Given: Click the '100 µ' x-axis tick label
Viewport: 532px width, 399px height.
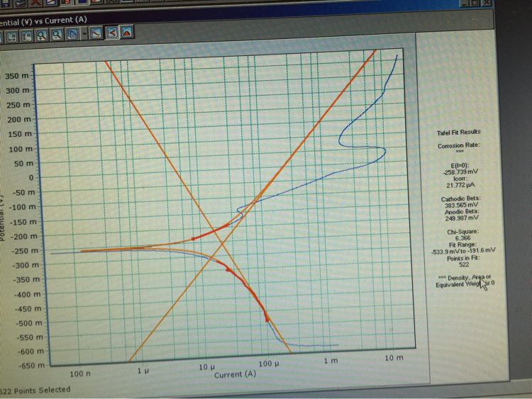Looking at the screenshot, I should [x=269, y=364].
